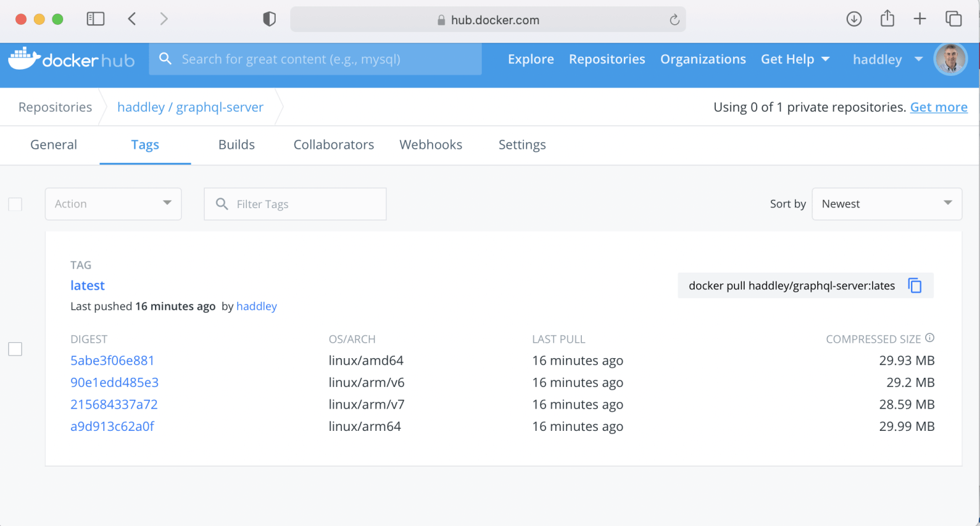Check the select-all tags checkbox
The image size is (980, 526).
[15, 204]
